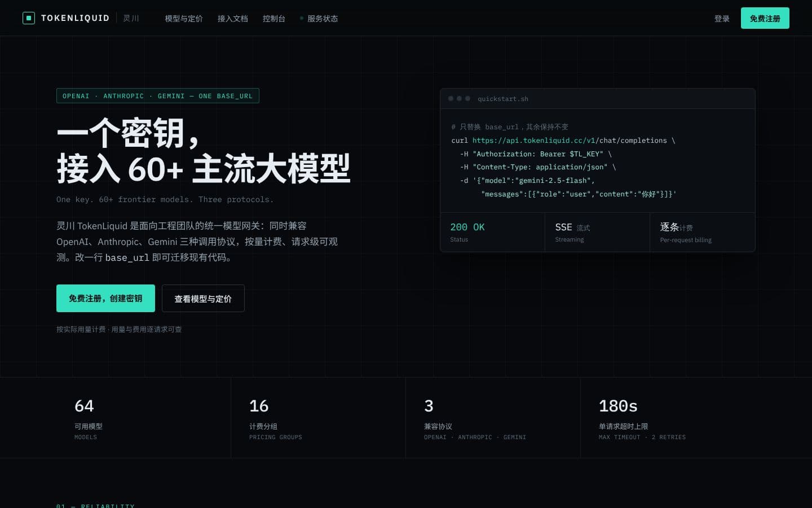Open the 接入文档 nav item
The width and height of the screenshot is (812, 508).
click(x=233, y=19)
